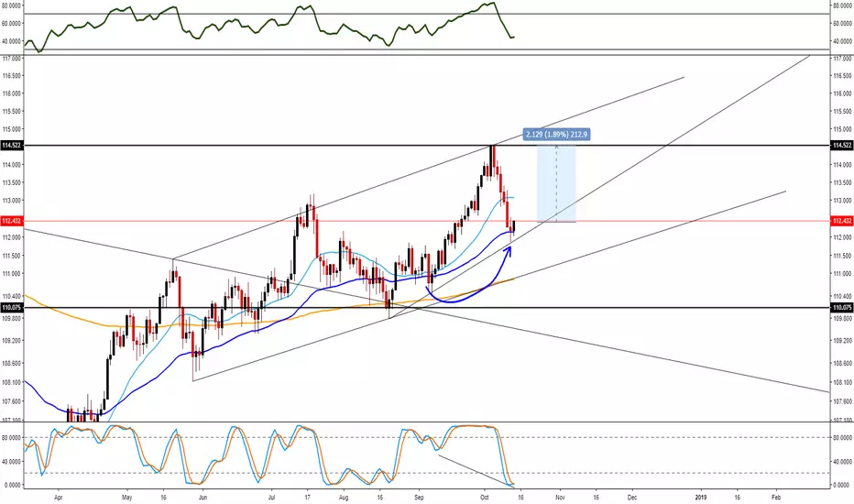
Task: Click 116.000 on the right price axis
Action: pyautogui.click(x=842, y=93)
